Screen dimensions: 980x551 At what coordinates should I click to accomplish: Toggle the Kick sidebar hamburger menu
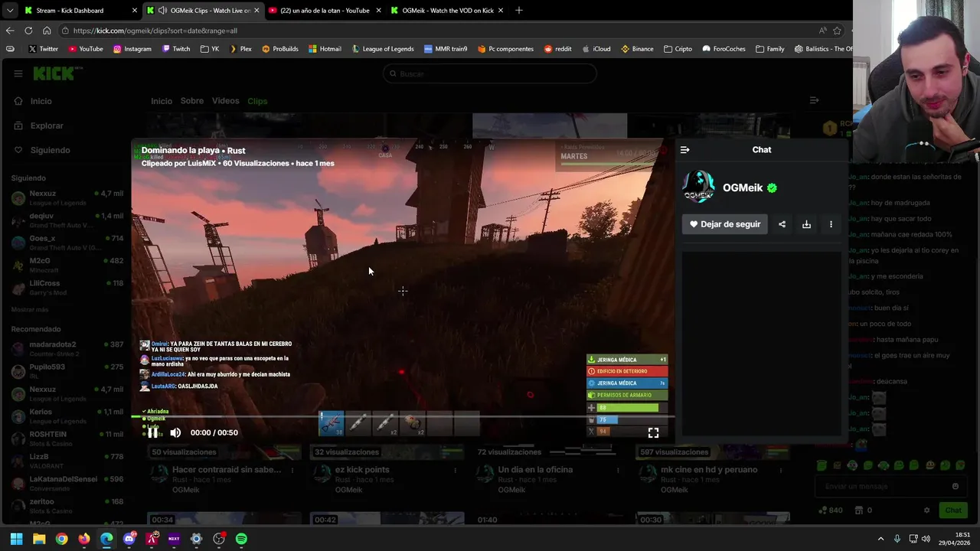pos(18,73)
